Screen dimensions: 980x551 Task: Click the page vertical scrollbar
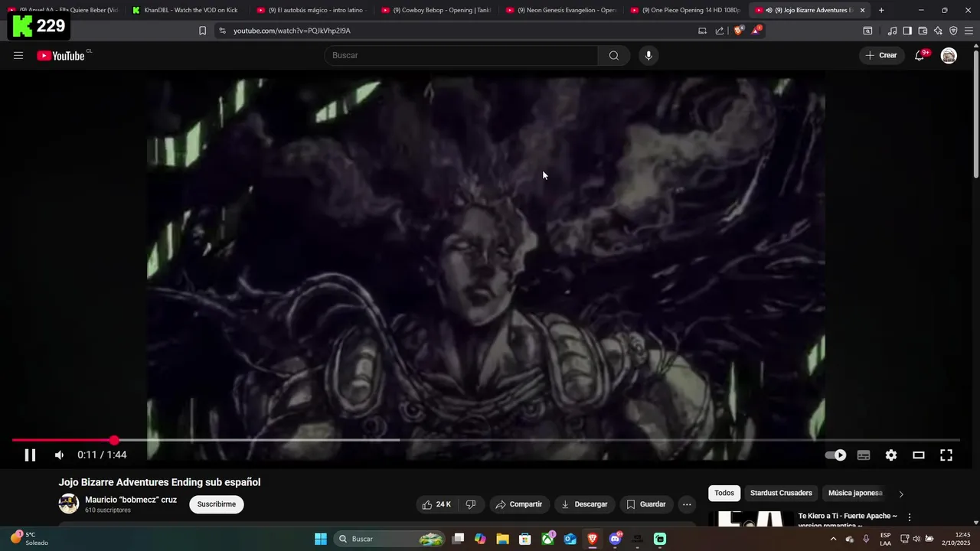[x=975, y=113]
